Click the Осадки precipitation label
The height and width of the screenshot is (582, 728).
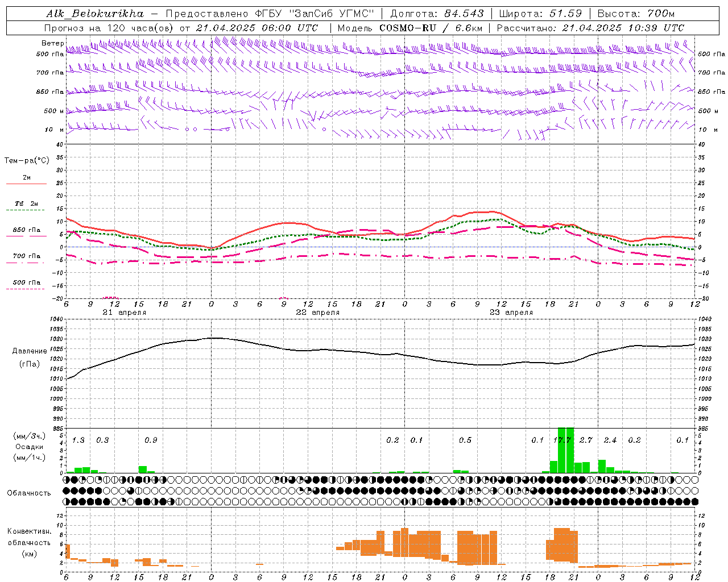coord(29,447)
